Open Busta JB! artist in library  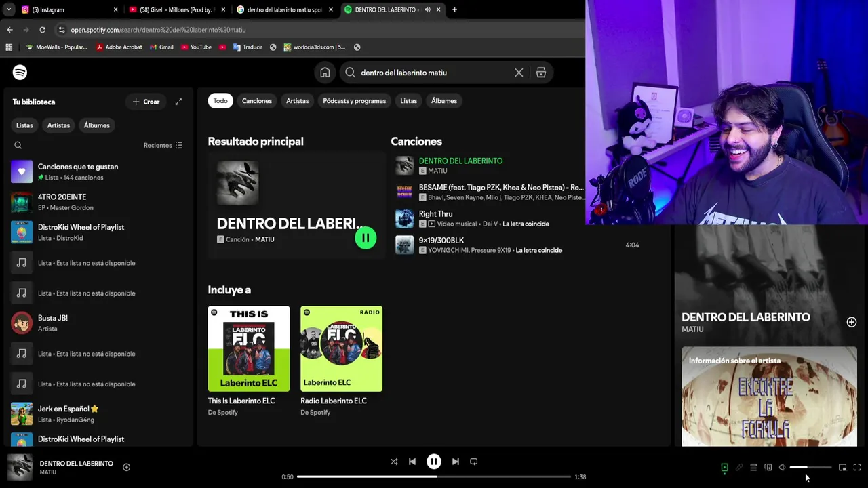click(98, 323)
